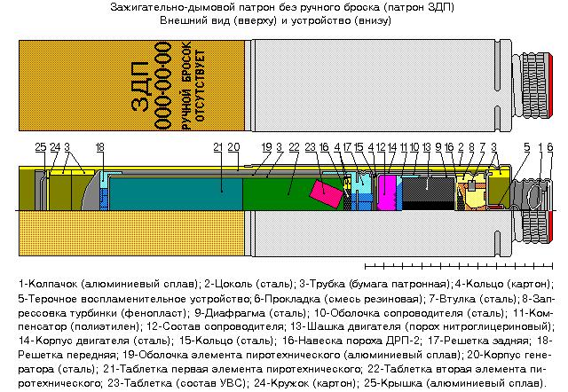
Task: Click the magenta tracer composition block
Action: click(x=387, y=192)
